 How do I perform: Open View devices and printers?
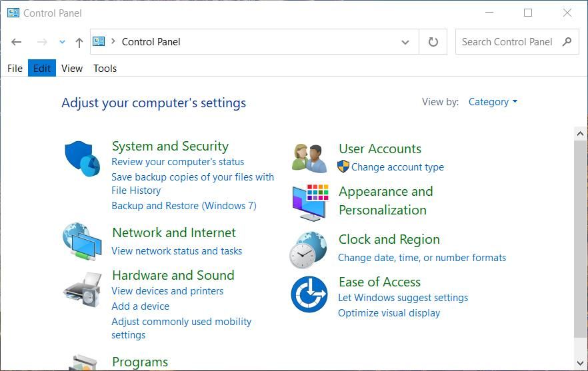pyautogui.click(x=167, y=291)
